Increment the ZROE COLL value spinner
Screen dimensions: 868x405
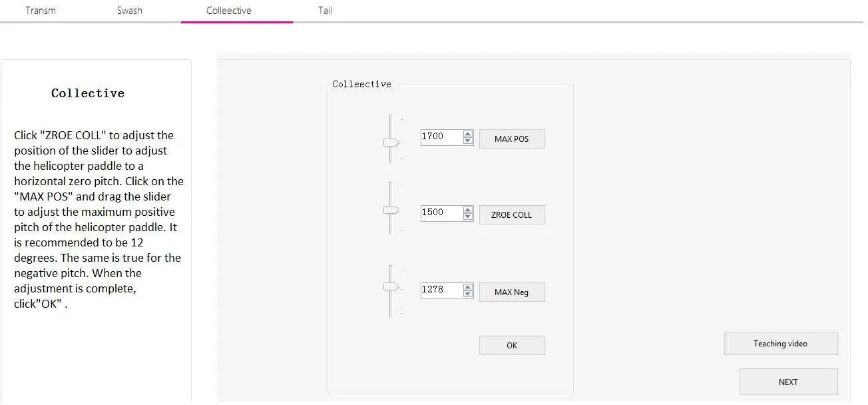[468, 209]
